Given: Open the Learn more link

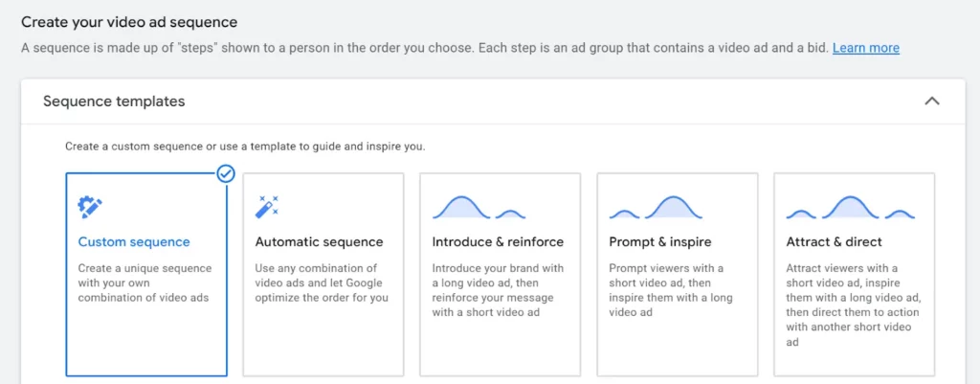Looking at the screenshot, I should [x=865, y=48].
